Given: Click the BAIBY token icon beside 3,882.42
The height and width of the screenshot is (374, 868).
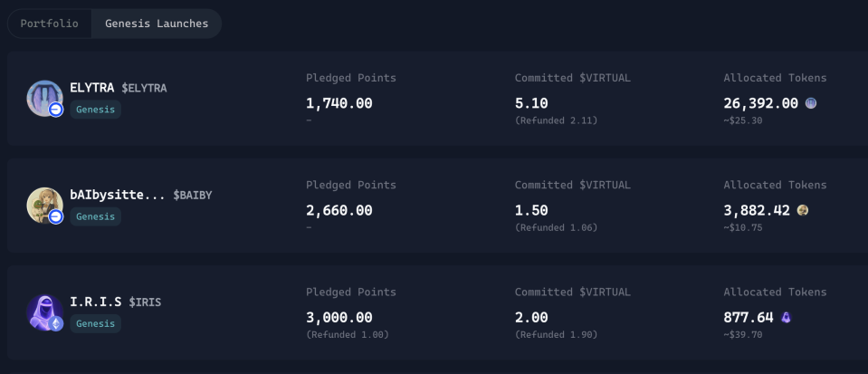Looking at the screenshot, I should pos(802,210).
